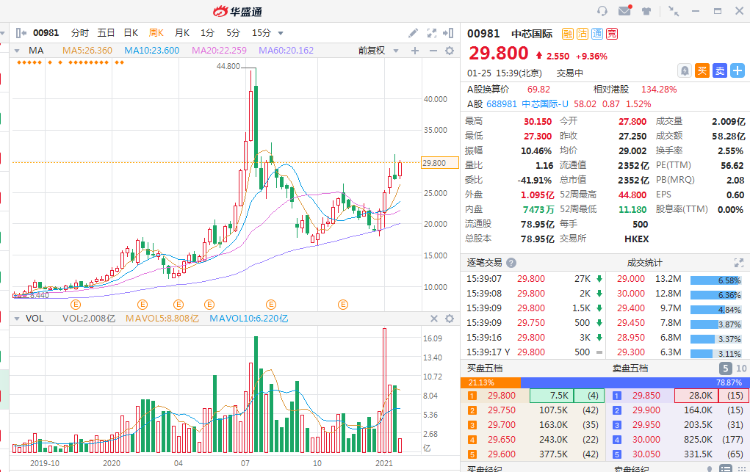Image resolution: width=750 pixels, height=472 pixels.
Task: Select the 成交统计 tab
Action: [644, 263]
